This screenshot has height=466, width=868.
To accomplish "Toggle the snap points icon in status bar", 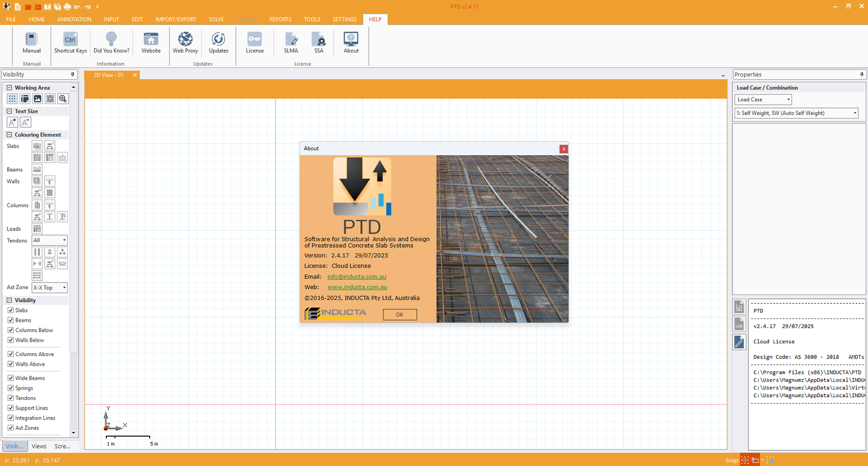I will coord(745,460).
